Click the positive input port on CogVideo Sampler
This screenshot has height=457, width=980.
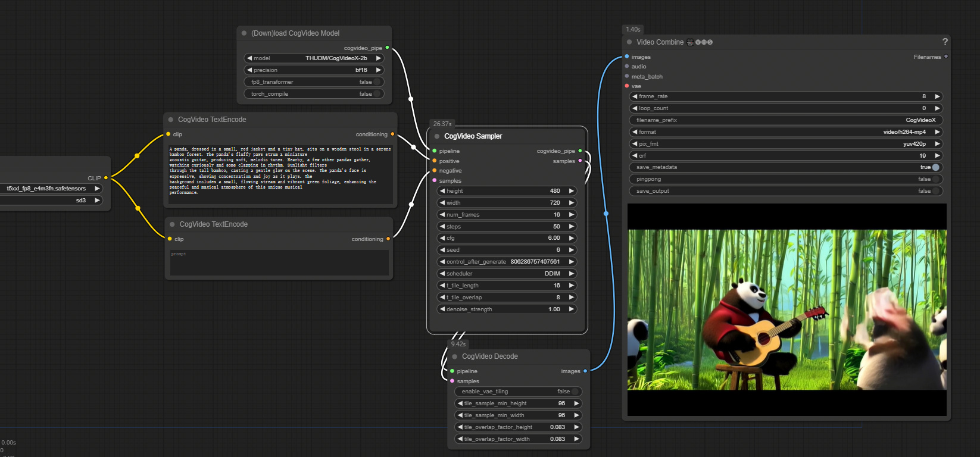[x=435, y=161]
